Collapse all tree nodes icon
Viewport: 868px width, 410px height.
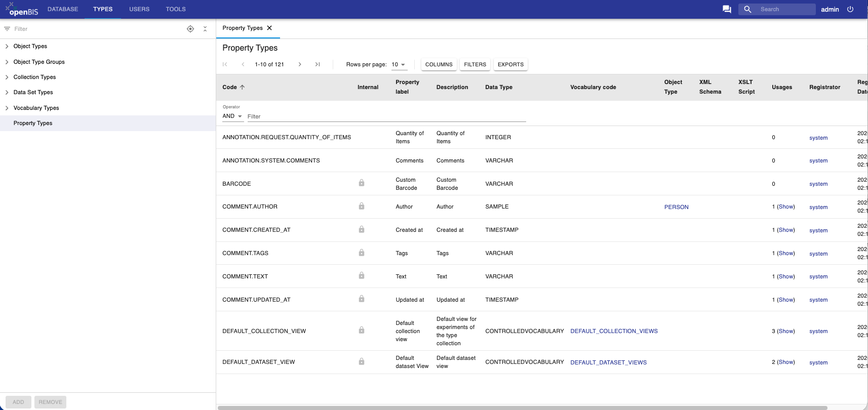[x=205, y=29]
